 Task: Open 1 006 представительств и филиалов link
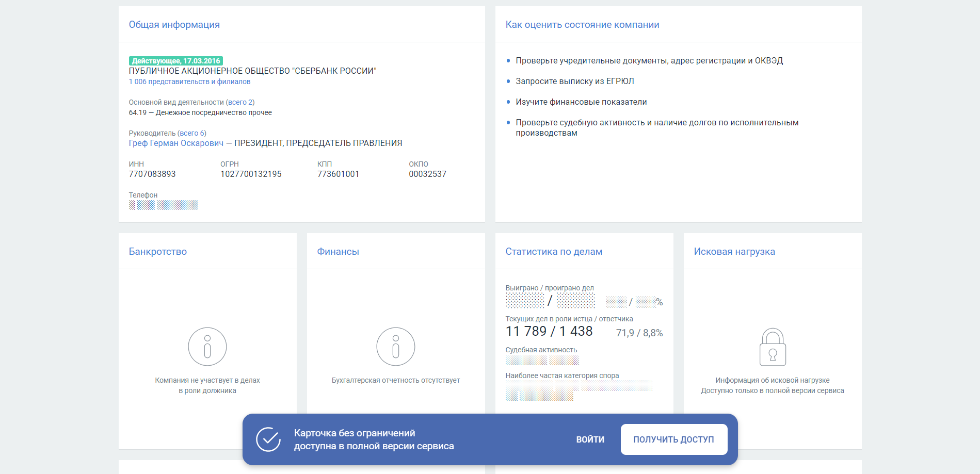pos(189,81)
